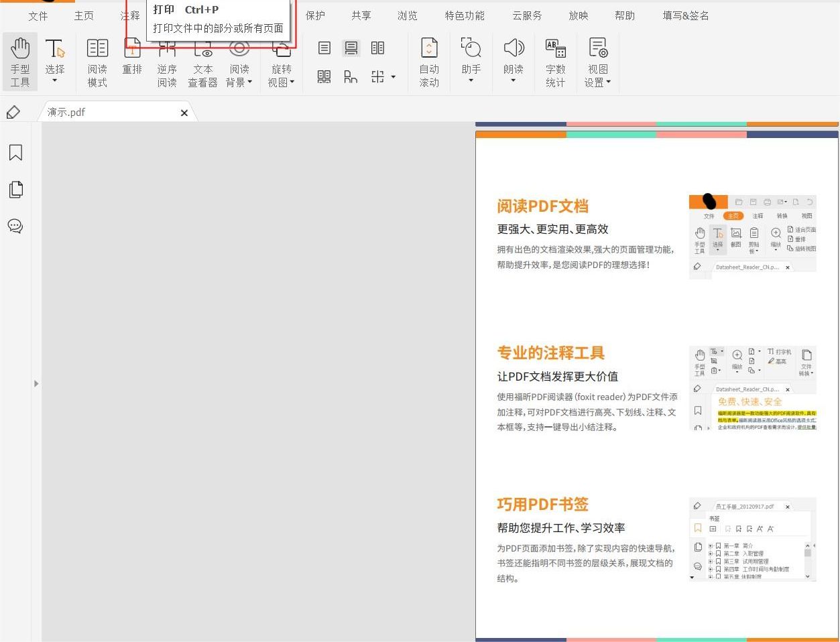Expand the navigation pane with the edge arrow
The image size is (840, 642).
click(x=36, y=383)
